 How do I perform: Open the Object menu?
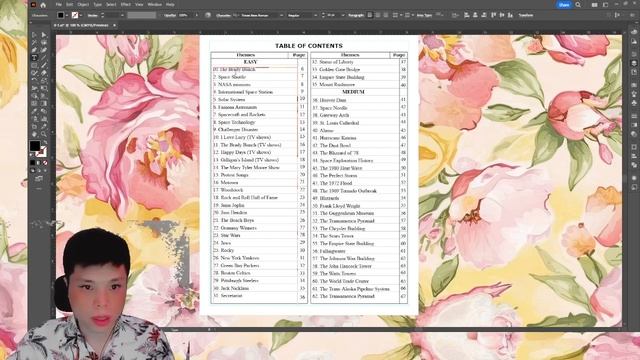[x=83, y=4]
